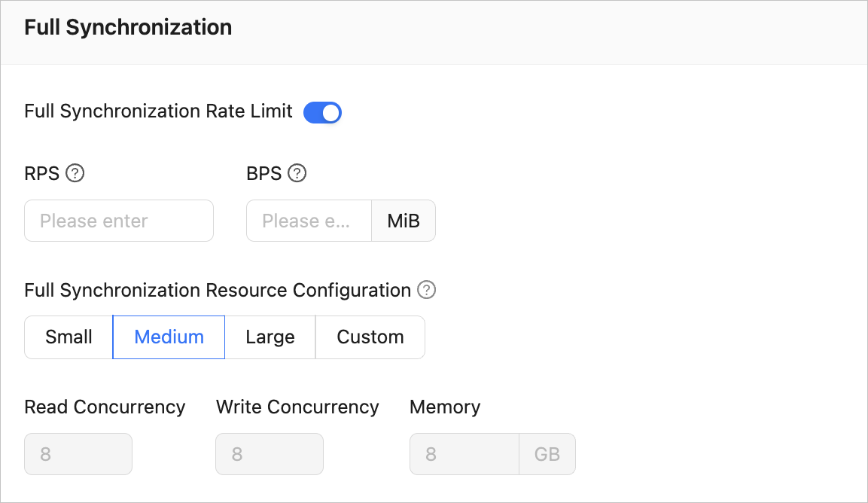The width and height of the screenshot is (868, 503).
Task: Click the Read Concurrency label
Action: point(105,407)
